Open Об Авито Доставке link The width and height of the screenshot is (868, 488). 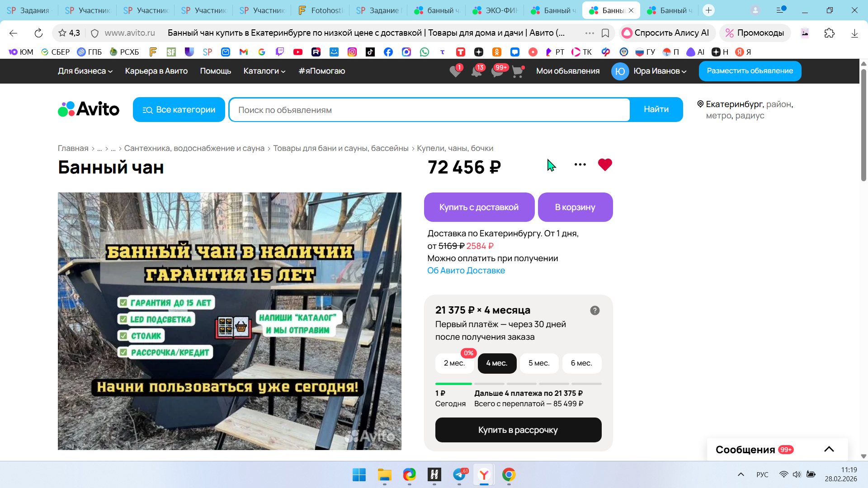(466, 271)
